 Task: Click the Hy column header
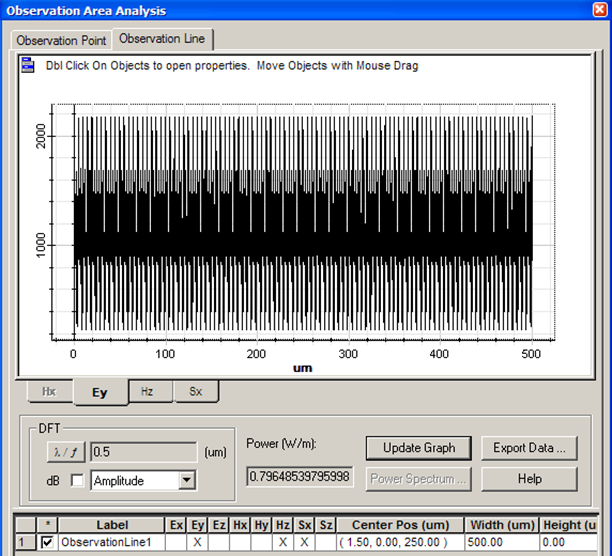coord(261,525)
